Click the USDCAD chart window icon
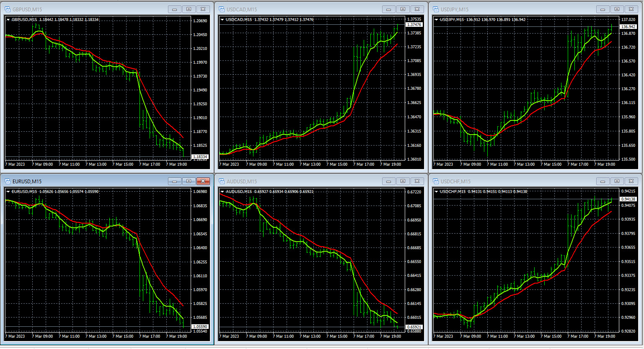Image resolution: width=644 pixels, height=349 pixels. [x=222, y=9]
